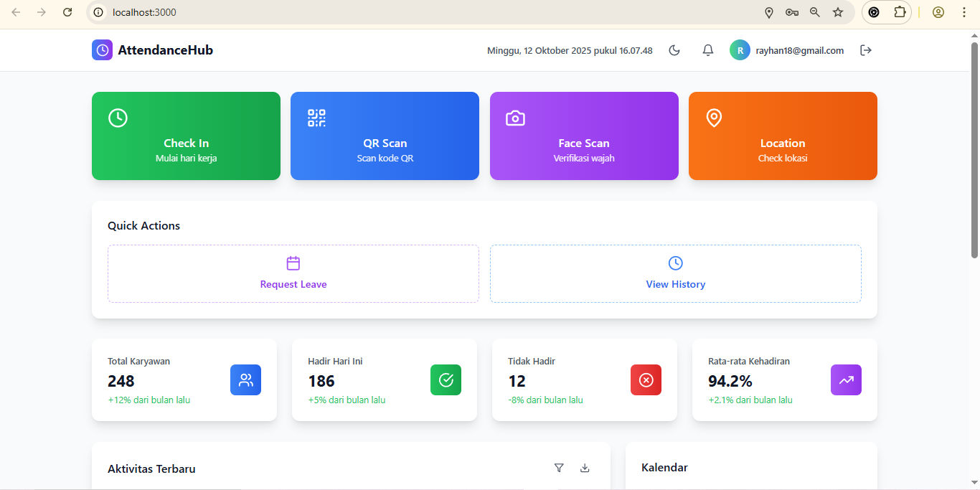This screenshot has width=980, height=490.
Task: Click the Total Karyawan people icon
Action: click(x=245, y=380)
